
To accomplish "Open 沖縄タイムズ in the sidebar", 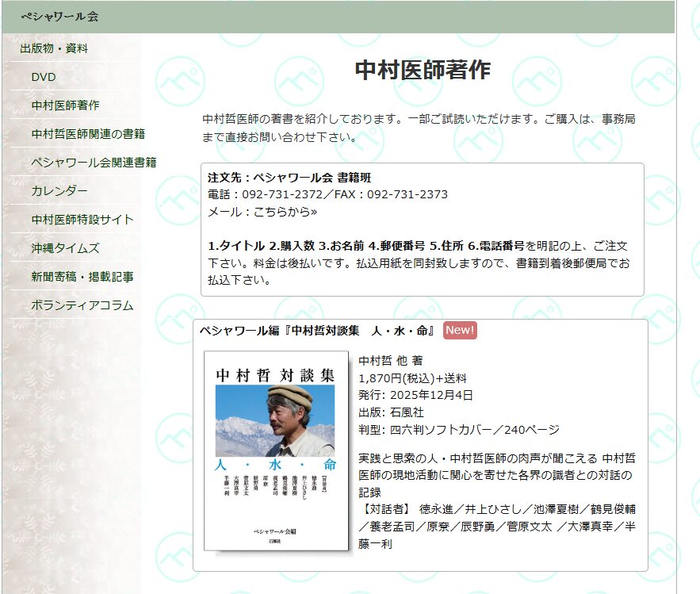I will (65, 248).
